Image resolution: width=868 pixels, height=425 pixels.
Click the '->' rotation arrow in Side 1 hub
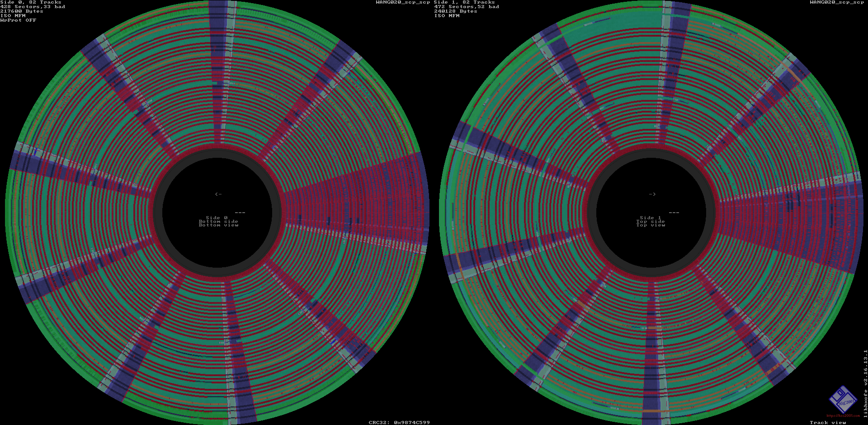(x=652, y=194)
